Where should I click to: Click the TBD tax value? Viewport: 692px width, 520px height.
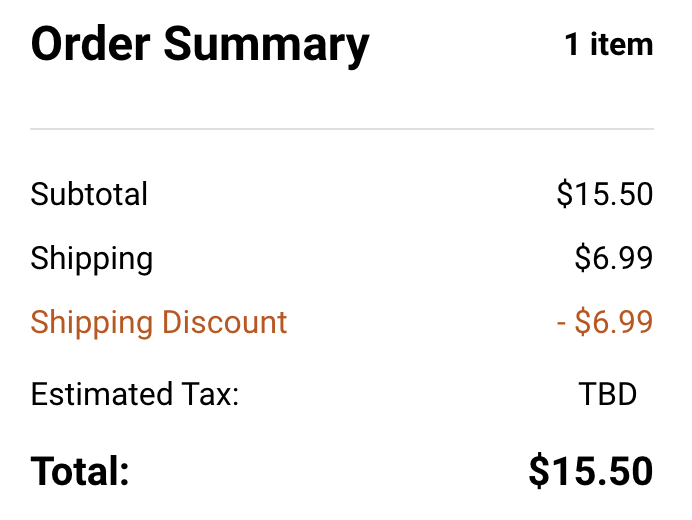coord(607,394)
